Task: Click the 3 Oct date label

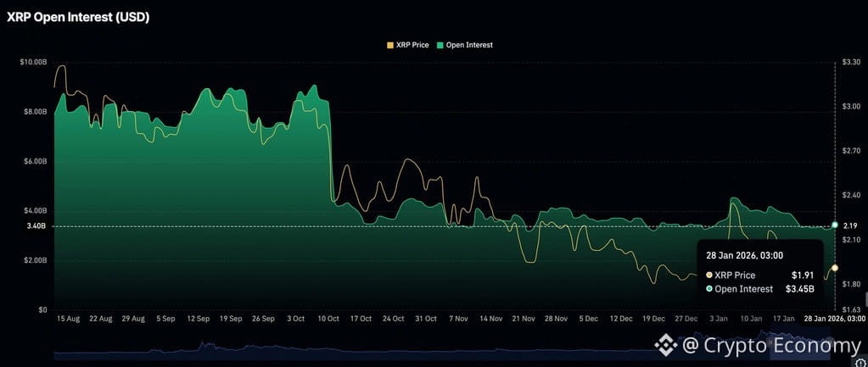Action: pos(295,320)
